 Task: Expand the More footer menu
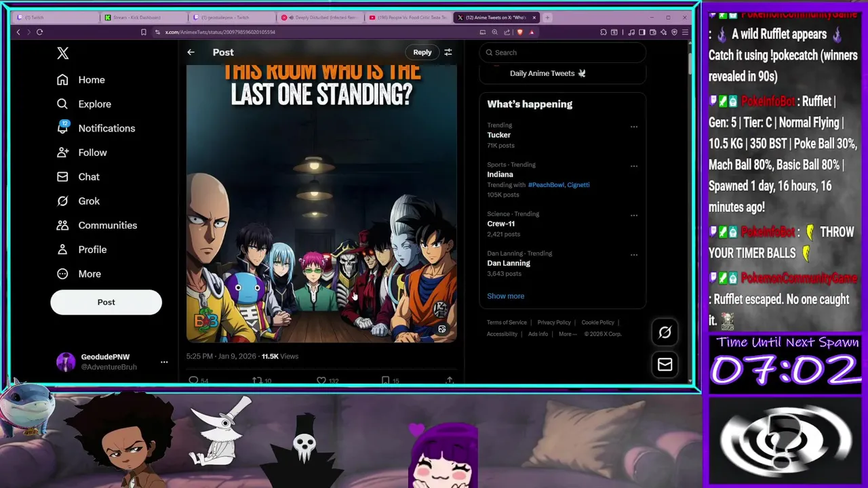568,334
